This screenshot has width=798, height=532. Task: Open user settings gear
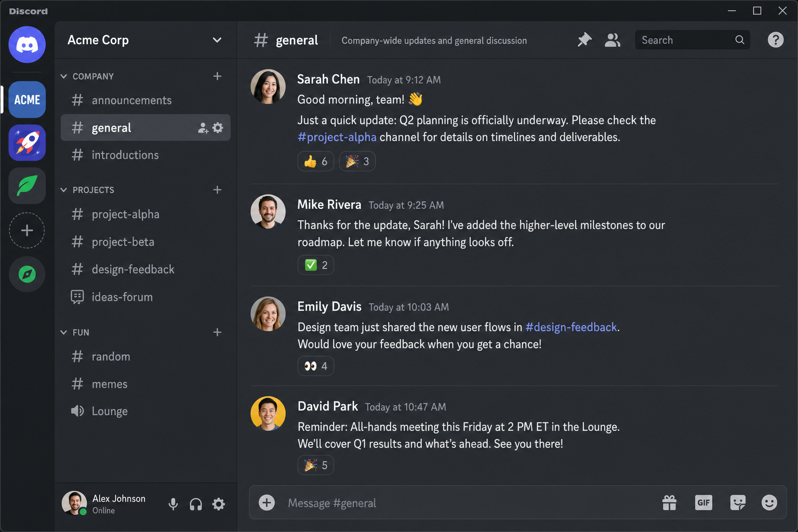[219, 504]
